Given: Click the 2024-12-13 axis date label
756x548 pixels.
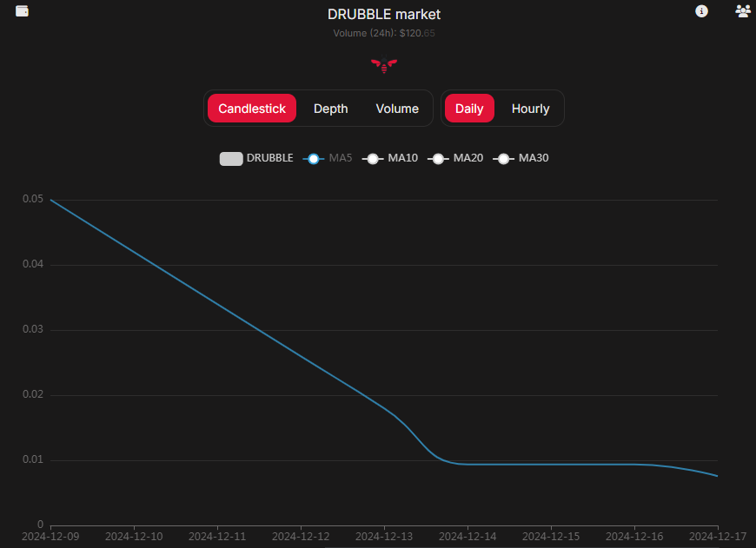Looking at the screenshot, I should (x=384, y=537).
